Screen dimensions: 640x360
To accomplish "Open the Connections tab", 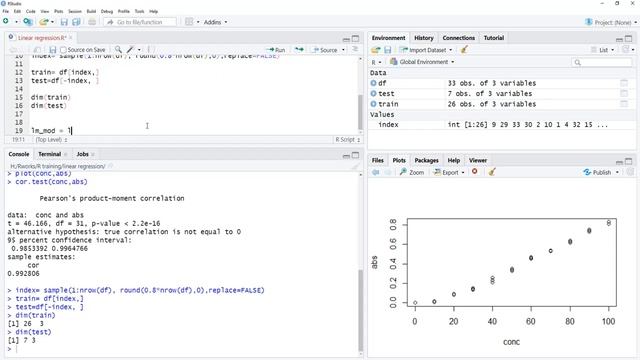I will [x=458, y=38].
